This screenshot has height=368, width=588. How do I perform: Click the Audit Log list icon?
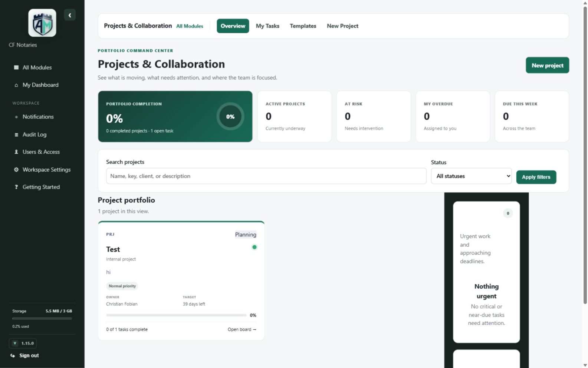[16, 135]
